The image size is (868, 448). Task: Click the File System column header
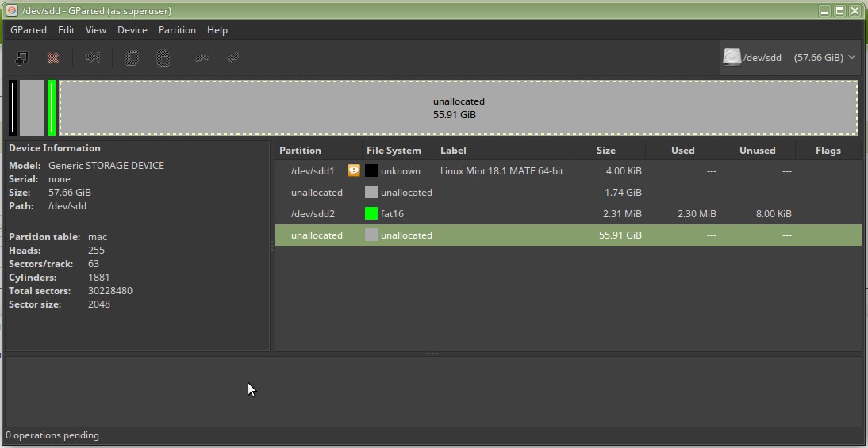[x=394, y=151]
